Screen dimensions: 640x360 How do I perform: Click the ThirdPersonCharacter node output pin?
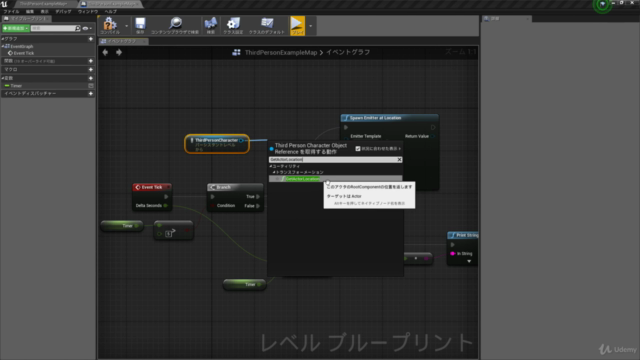click(241, 140)
